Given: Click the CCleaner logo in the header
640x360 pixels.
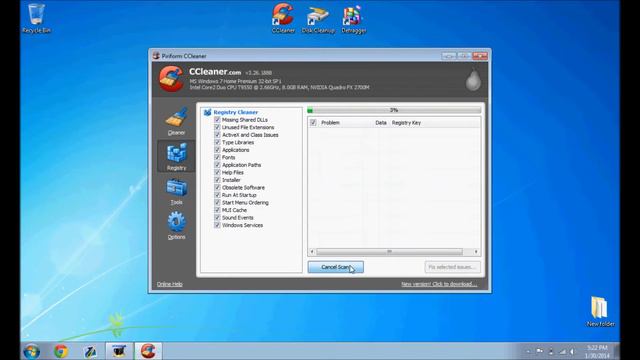Looking at the screenshot, I should [x=171, y=79].
